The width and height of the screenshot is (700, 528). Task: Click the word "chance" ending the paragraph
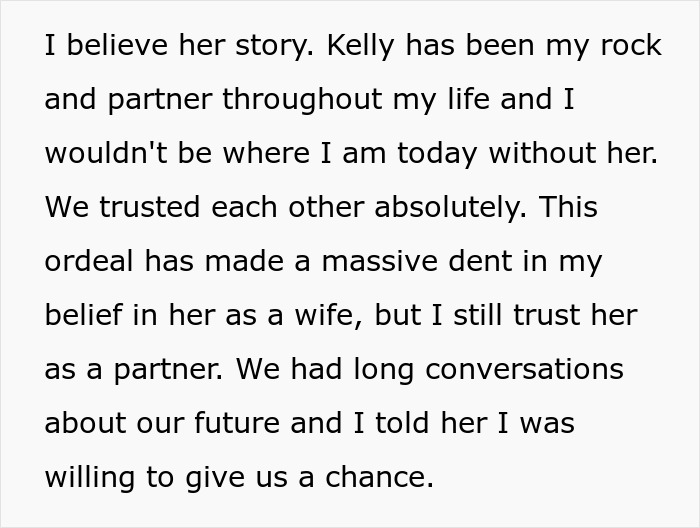(388, 478)
